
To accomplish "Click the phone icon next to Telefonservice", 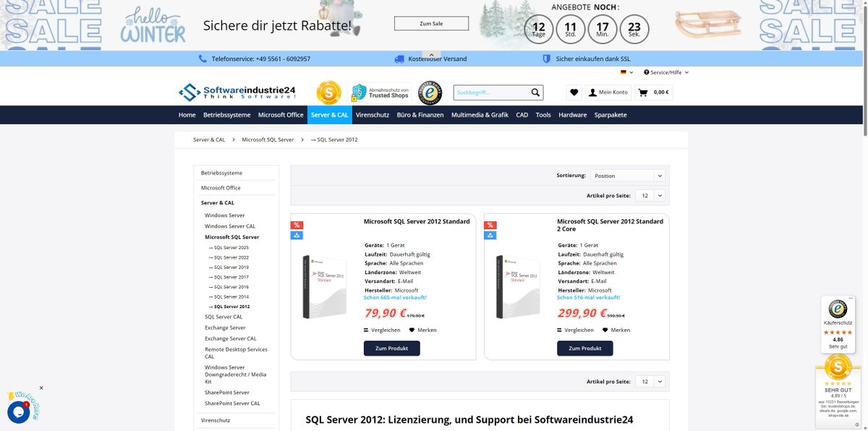I will click(203, 59).
